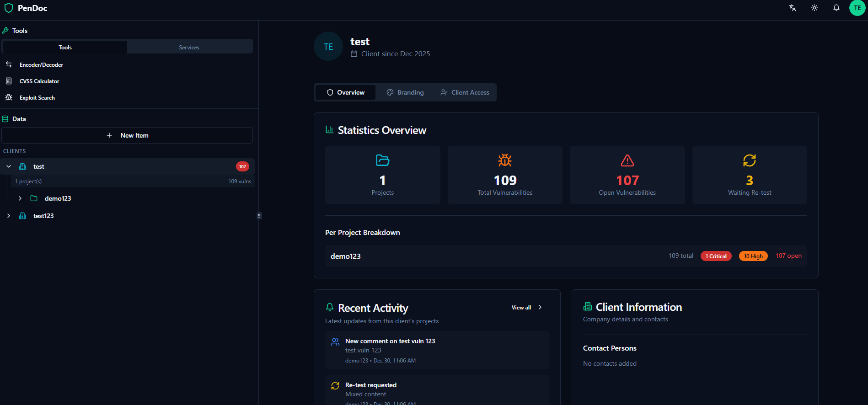This screenshot has width=868, height=405.
Task: Click the Data database icon
Action: (5, 119)
